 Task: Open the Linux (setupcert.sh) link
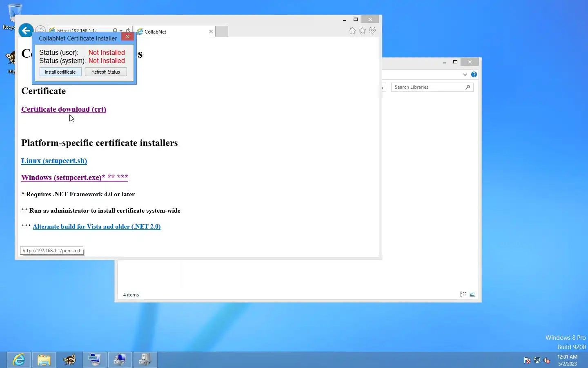pos(54,161)
